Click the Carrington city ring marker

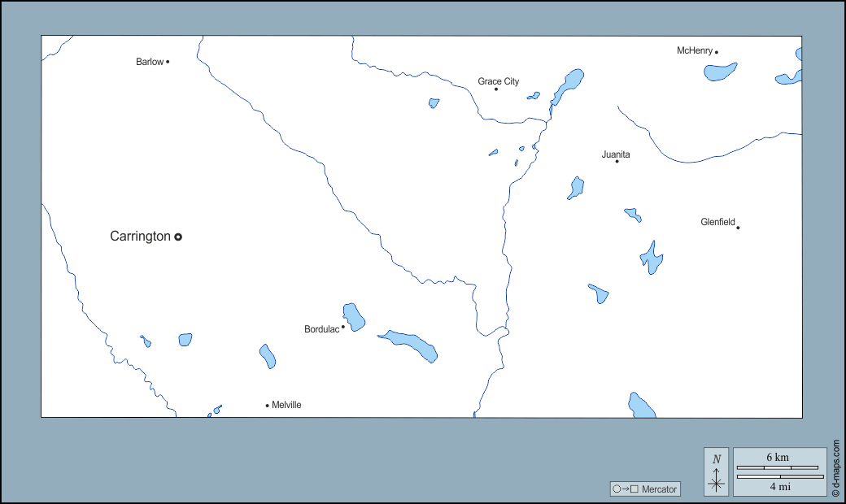coord(178,237)
